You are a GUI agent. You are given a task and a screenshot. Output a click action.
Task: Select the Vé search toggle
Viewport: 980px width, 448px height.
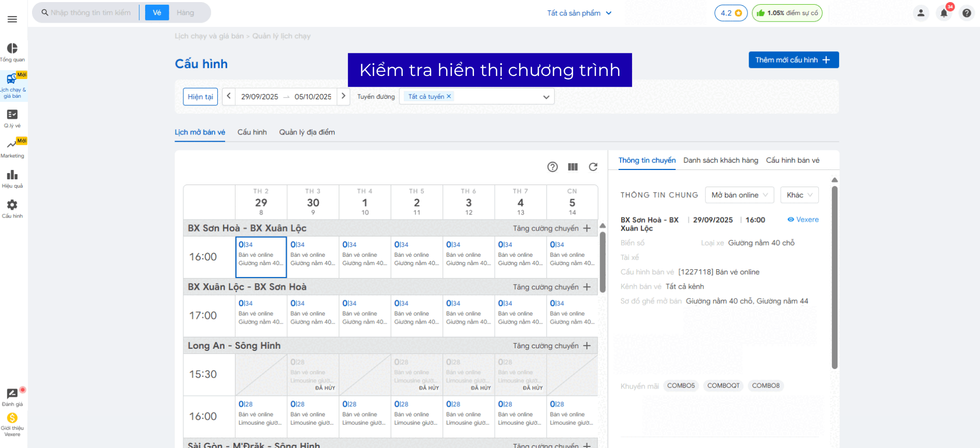[x=157, y=12]
